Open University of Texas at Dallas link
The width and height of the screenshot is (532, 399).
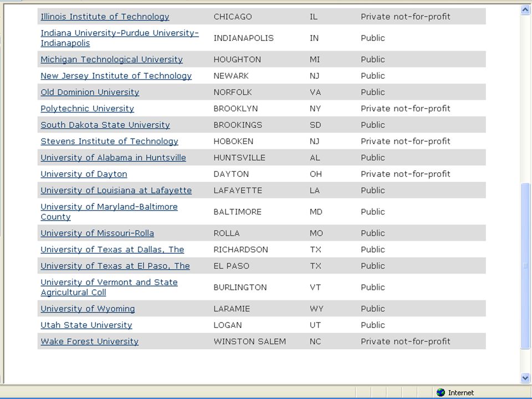112,249
